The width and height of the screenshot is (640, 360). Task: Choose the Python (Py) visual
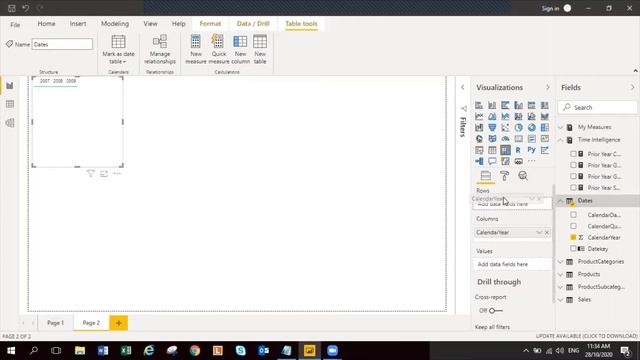531,150
